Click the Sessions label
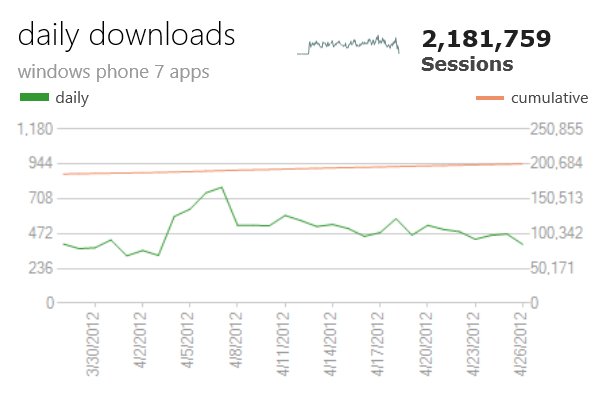 pos(467,64)
